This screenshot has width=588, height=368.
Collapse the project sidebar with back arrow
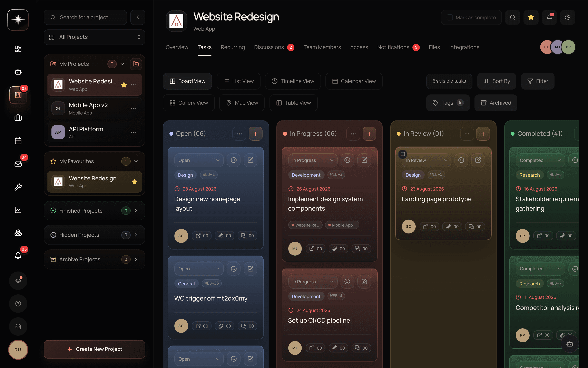tap(138, 17)
